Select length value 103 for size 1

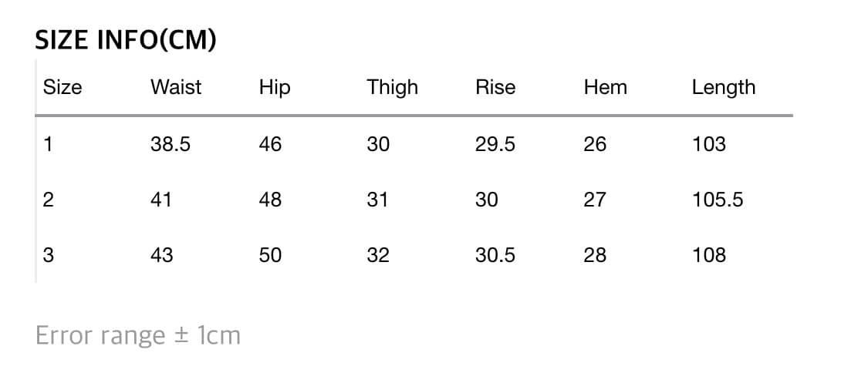coord(709,144)
